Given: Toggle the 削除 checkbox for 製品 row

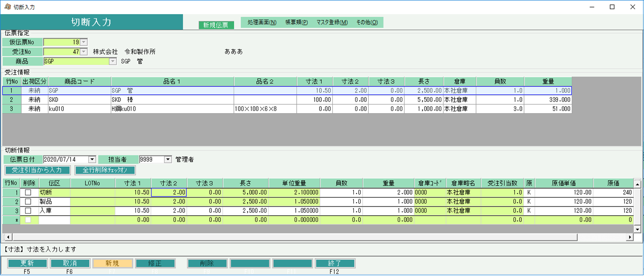Looking at the screenshot, I should point(28,201).
